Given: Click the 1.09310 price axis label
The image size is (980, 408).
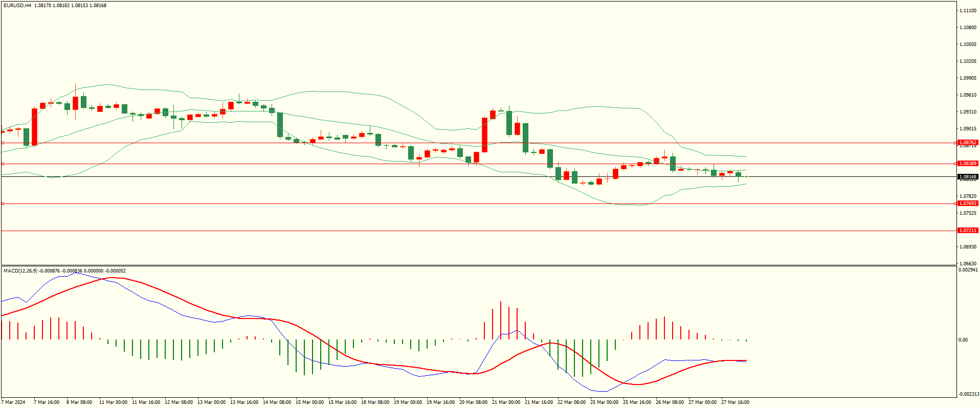Looking at the screenshot, I should pos(968,112).
